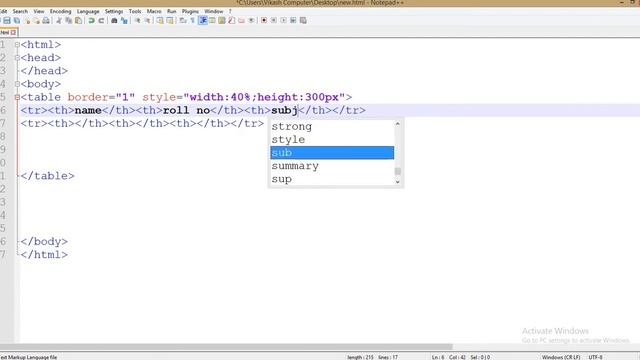Screen dimensions: 640x360
Task: Open the Run menu
Action: click(x=172, y=11)
